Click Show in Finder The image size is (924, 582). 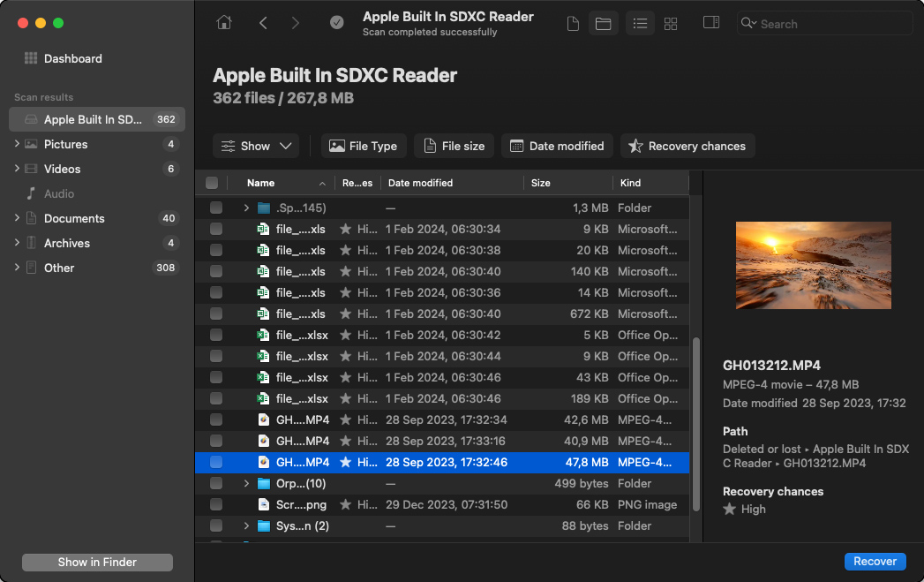coord(96,562)
